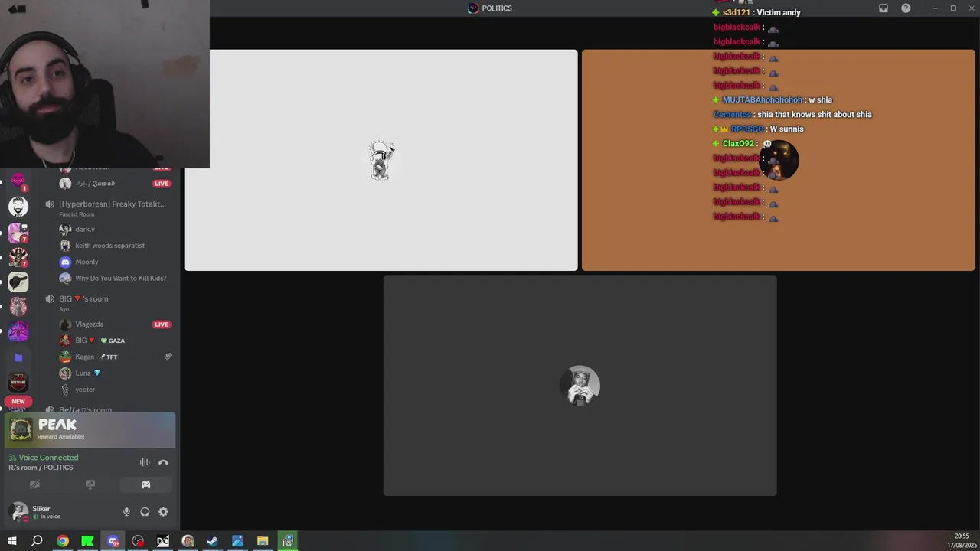Open Discord inbox icon
Image resolution: width=980 pixels, height=551 pixels.
[x=884, y=8]
